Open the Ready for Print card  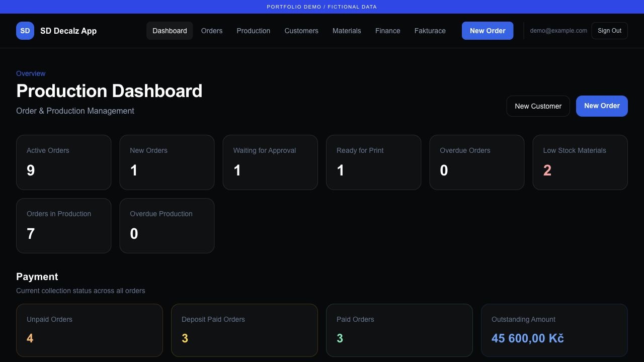coord(374,162)
